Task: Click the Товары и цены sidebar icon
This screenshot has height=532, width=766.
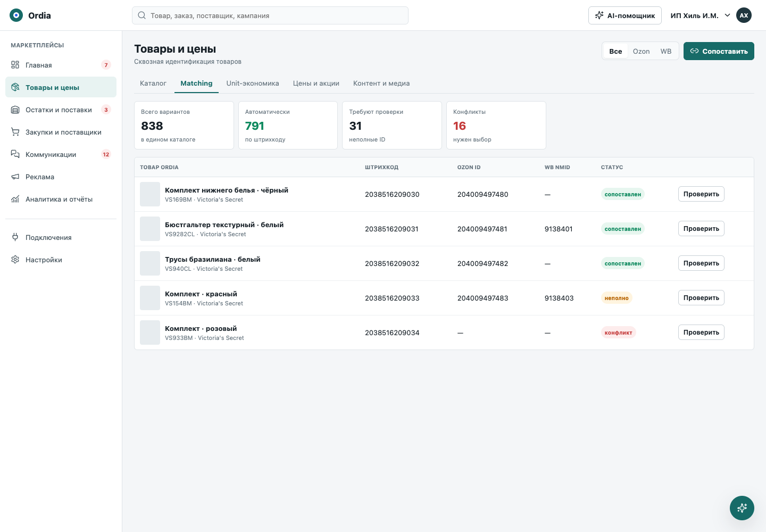Action: tap(15, 87)
